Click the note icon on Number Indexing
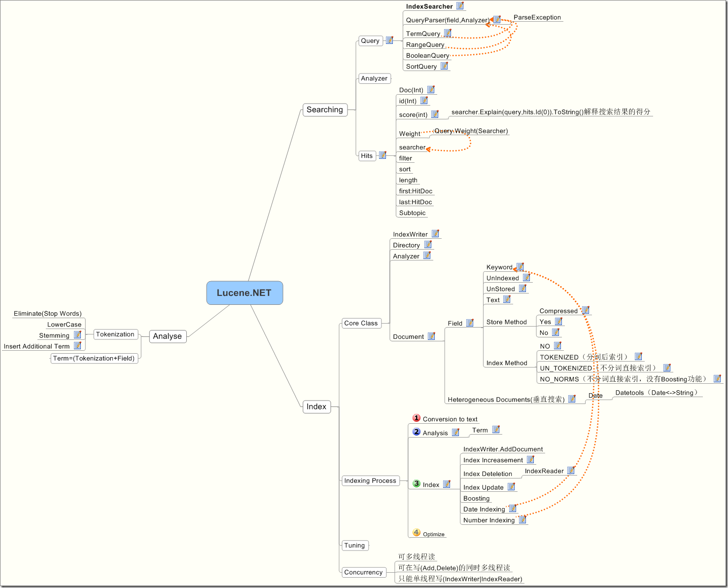The height and width of the screenshot is (588, 728). [522, 519]
